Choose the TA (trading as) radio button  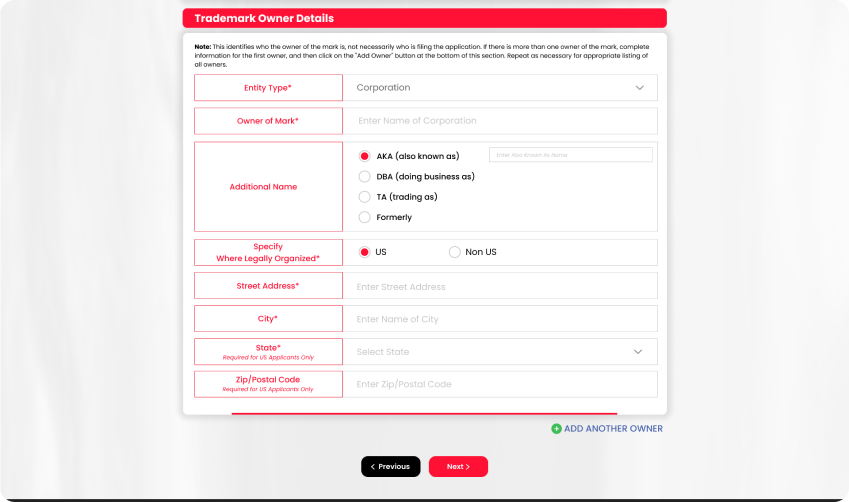(x=365, y=197)
